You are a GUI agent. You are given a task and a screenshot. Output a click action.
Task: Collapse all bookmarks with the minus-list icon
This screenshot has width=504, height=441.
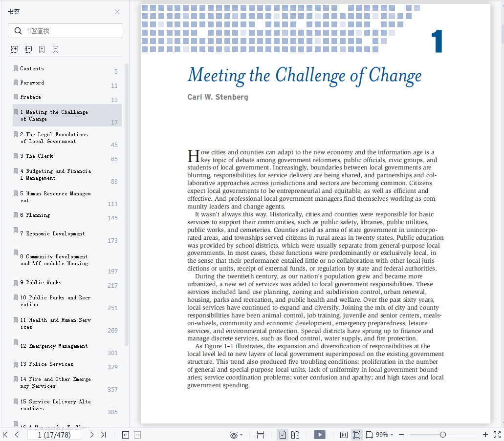coord(28,49)
